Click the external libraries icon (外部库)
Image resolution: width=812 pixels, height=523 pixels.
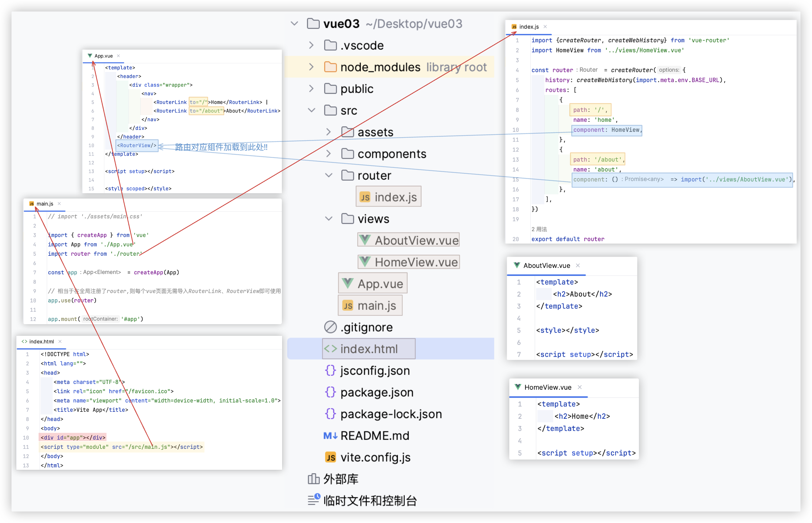coord(314,479)
